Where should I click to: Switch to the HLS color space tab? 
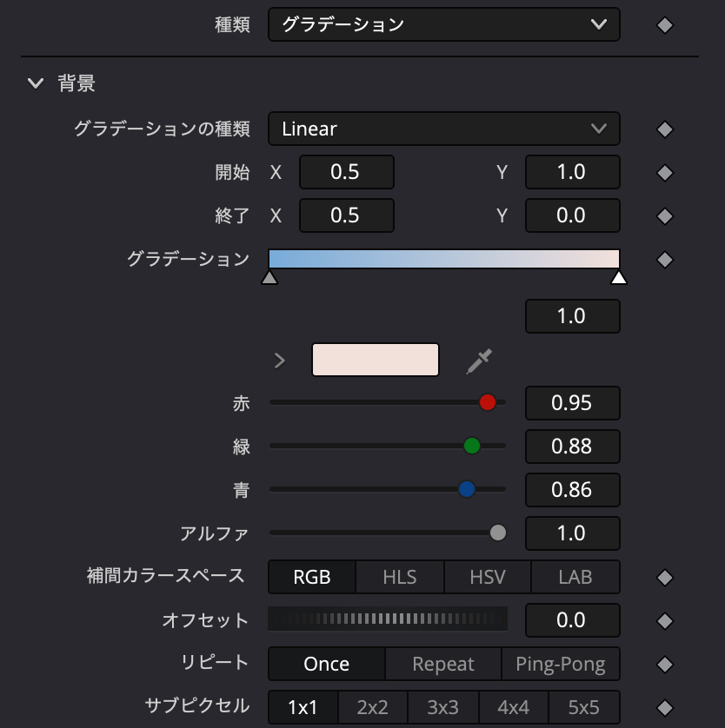(399, 576)
